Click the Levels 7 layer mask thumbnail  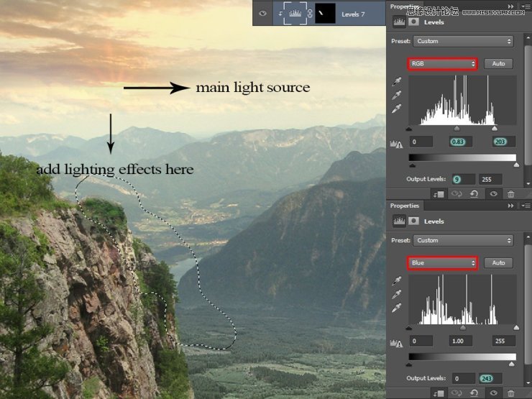(326, 13)
